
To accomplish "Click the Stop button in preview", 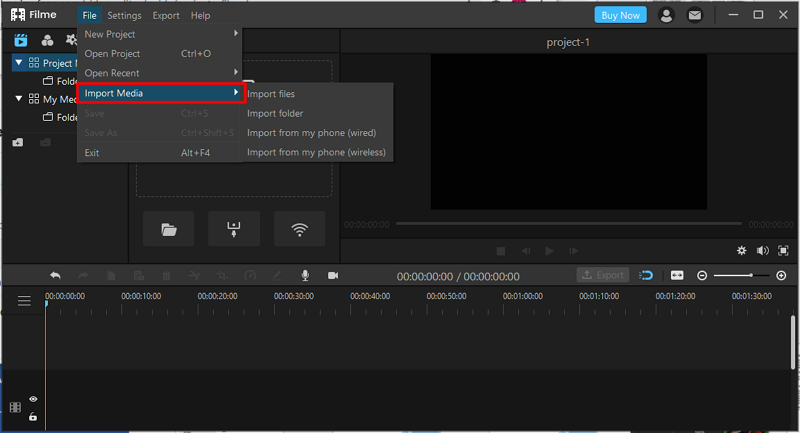I will click(x=501, y=251).
